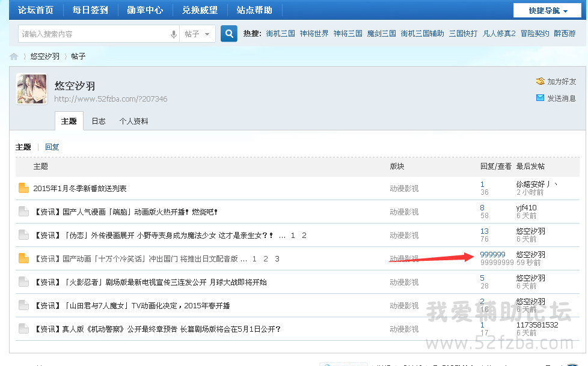
Task: Click page icon of 山田君与7人魔女 row
Action: [23, 305]
